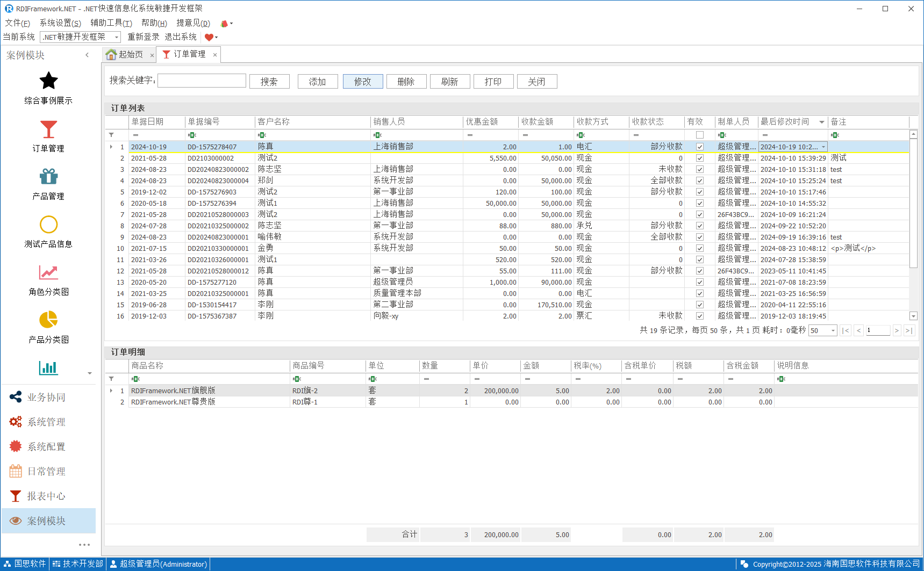Click the 删除 button
The image size is (924, 571).
point(406,82)
